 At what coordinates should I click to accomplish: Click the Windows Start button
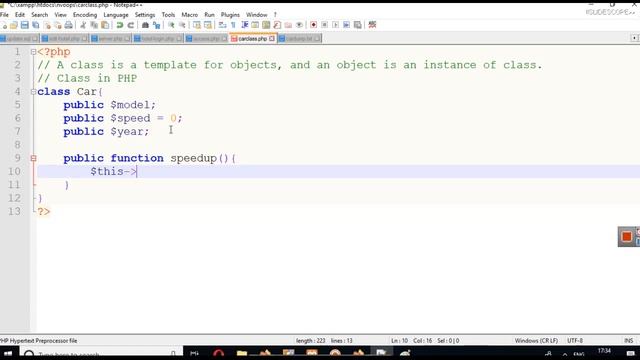(x=8, y=353)
